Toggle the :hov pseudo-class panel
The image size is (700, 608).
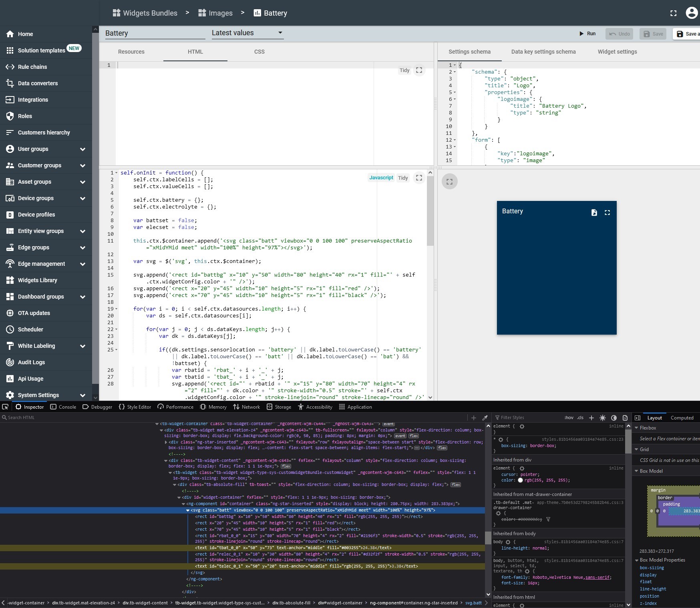click(569, 417)
